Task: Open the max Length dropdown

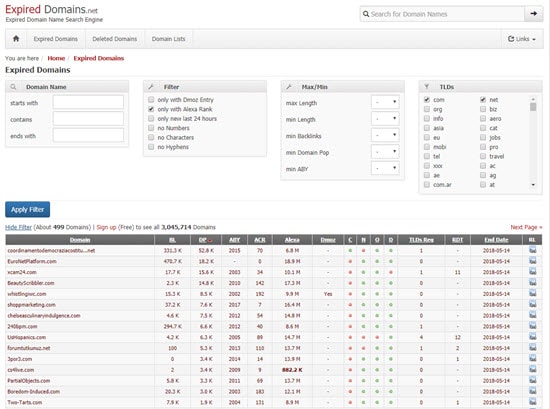Action: 385,102
